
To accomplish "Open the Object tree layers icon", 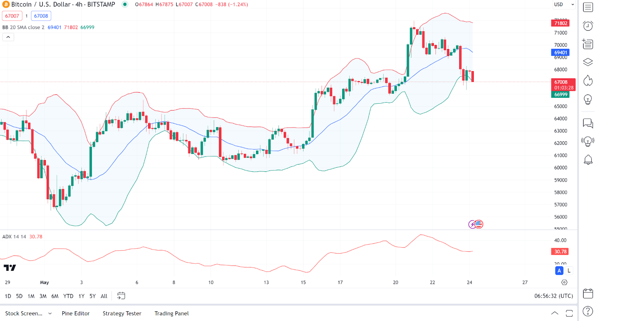I will tap(588, 62).
